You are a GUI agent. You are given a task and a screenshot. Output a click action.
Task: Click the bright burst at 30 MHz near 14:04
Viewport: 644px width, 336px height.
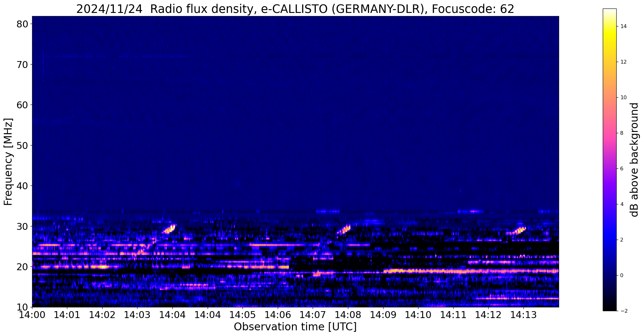169,229
